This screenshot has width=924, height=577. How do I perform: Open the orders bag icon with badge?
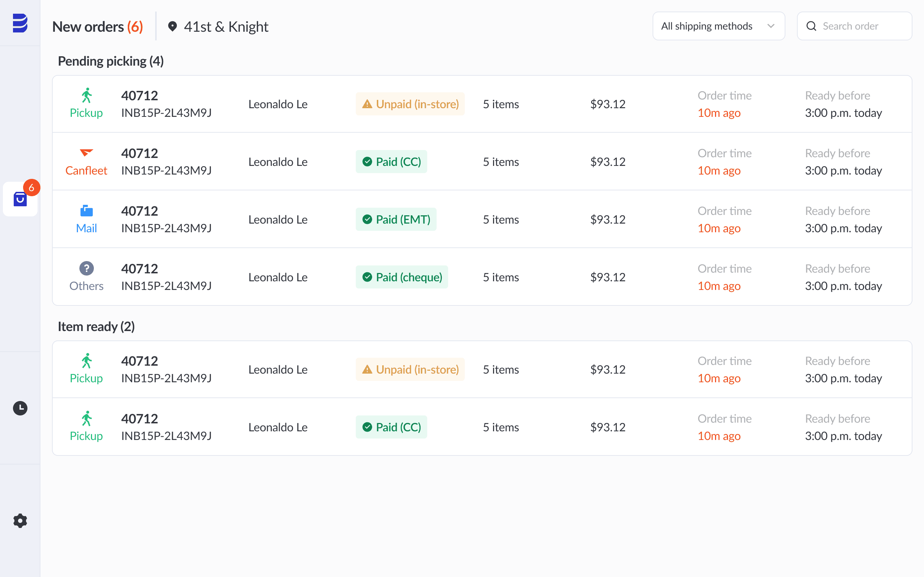point(20,199)
